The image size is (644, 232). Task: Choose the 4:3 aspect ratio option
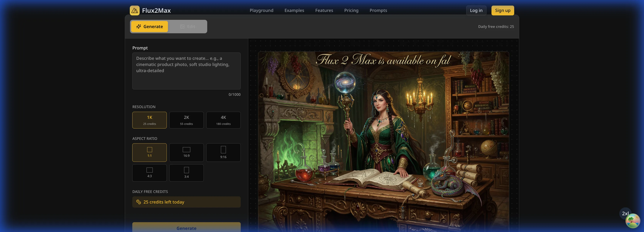(149, 173)
